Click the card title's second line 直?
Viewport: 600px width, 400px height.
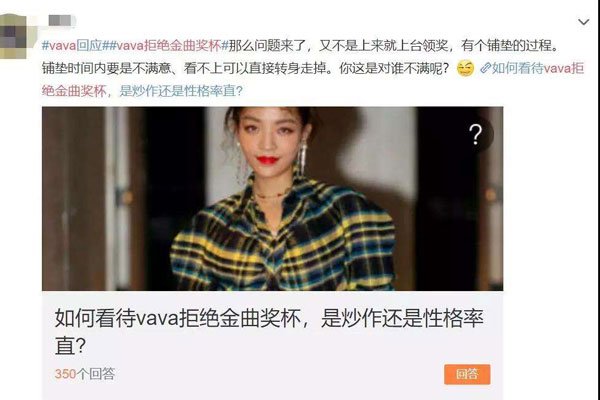click(x=70, y=346)
